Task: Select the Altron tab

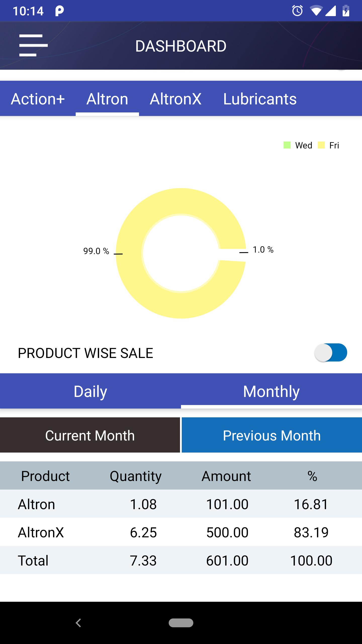Action: [107, 99]
